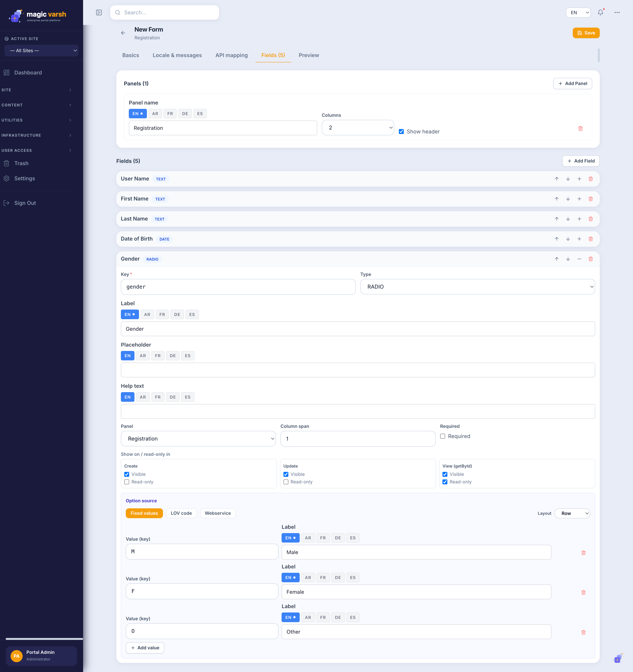Delete the First Name field

coord(591,199)
